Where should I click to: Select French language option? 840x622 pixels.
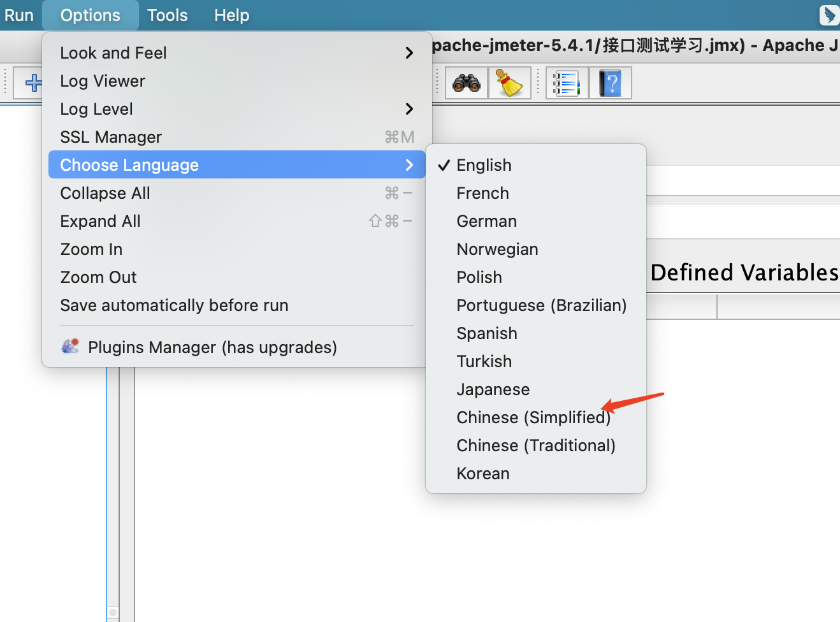536,193
